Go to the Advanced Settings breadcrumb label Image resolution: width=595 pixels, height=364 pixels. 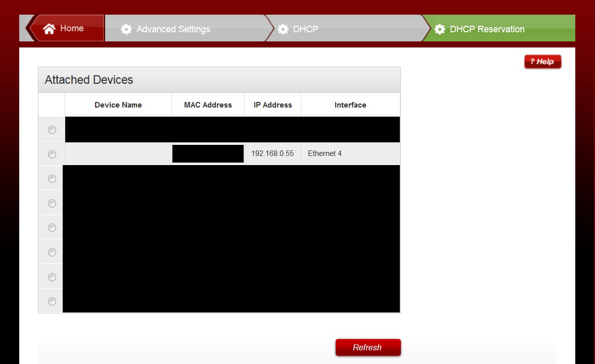[173, 29]
